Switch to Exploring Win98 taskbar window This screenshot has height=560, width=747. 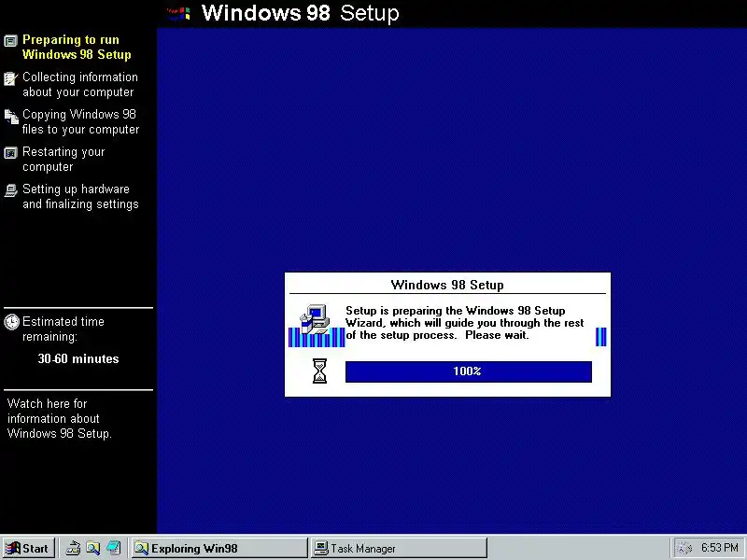point(219,548)
